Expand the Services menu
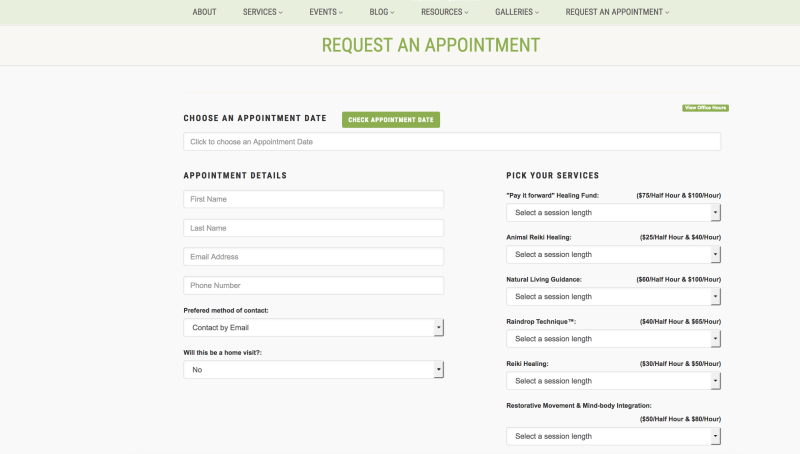Screen dimensions: 800x454 [x=262, y=12]
